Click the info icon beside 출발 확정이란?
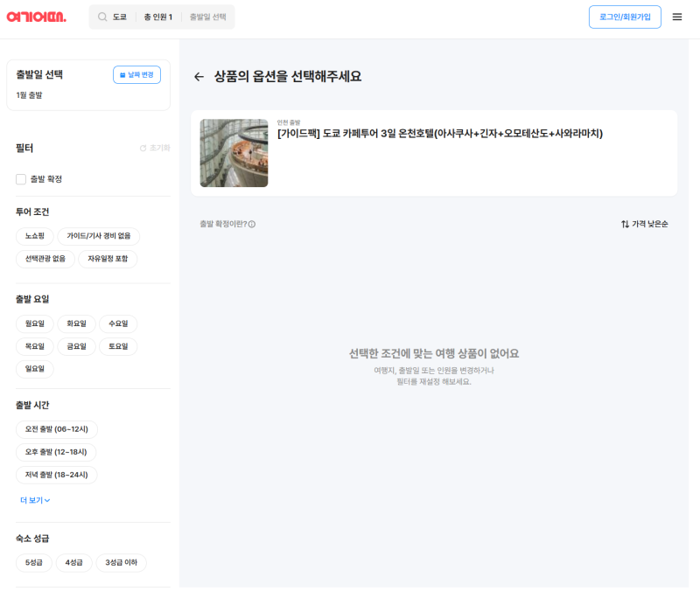700x598 pixels. tap(252, 225)
